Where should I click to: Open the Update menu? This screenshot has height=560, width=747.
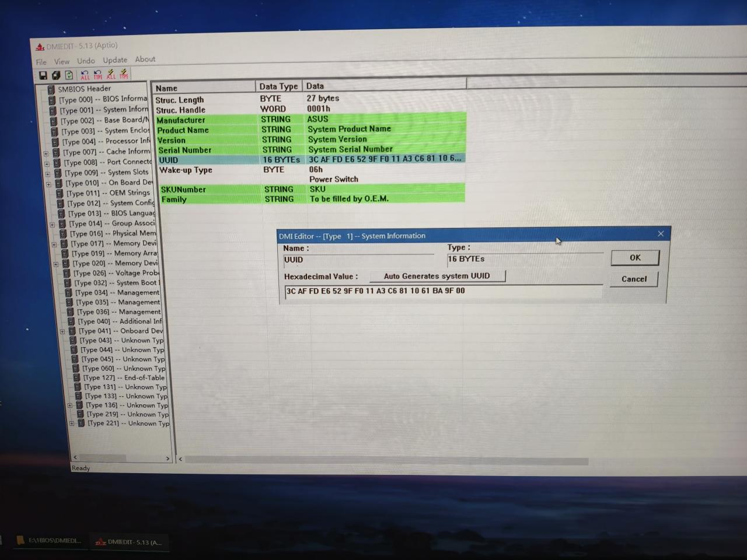(x=115, y=60)
